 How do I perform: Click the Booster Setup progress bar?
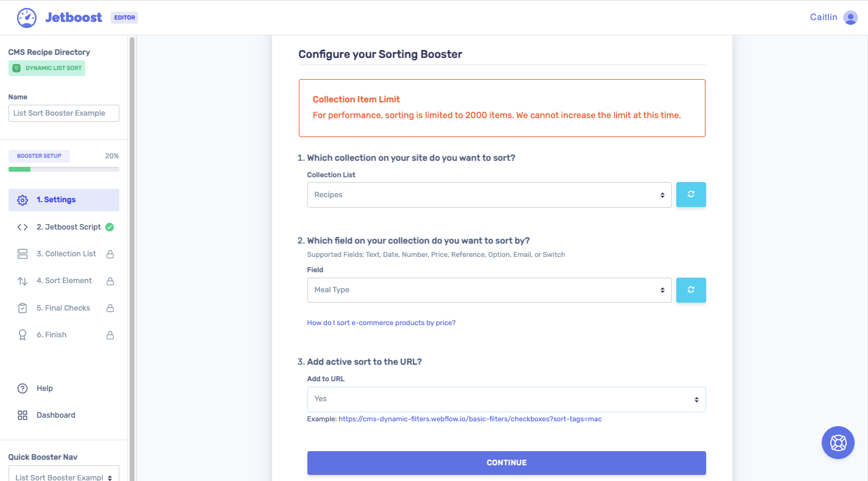click(63, 168)
